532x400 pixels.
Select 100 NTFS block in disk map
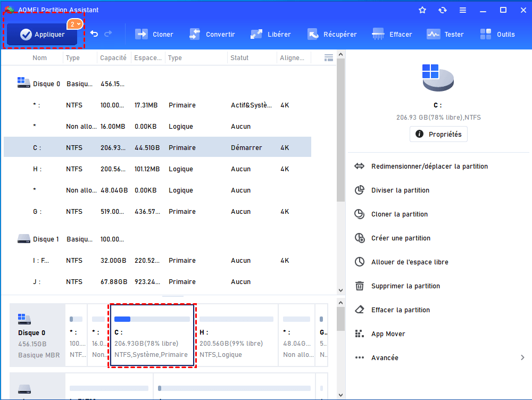[76, 335]
